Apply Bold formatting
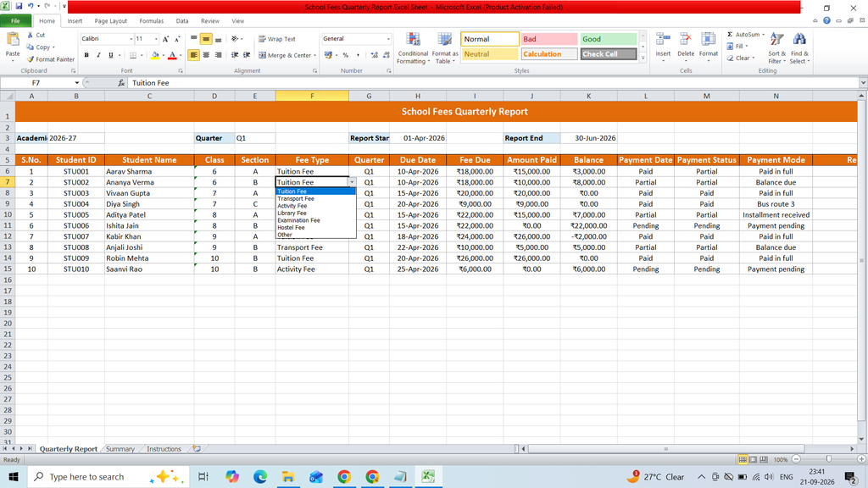This screenshot has width=868, height=488. [86, 55]
